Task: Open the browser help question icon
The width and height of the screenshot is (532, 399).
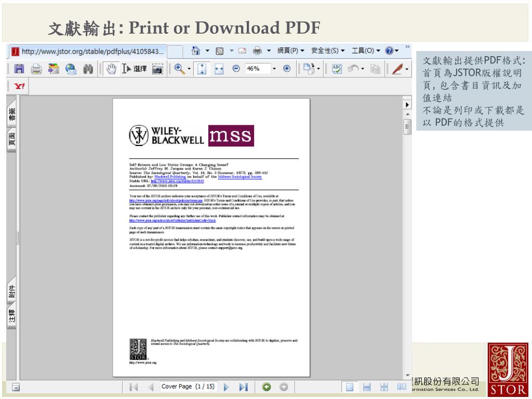Action: pyautogui.click(x=389, y=51)
